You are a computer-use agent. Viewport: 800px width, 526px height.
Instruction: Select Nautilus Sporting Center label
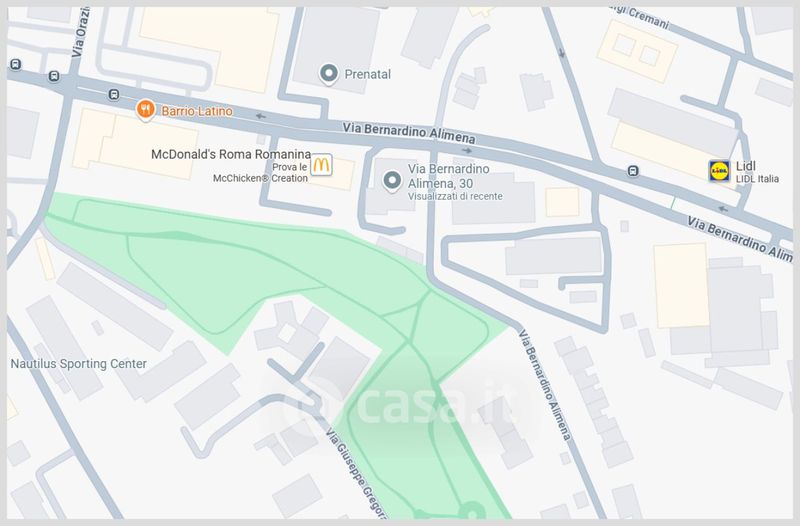point(79,364)
